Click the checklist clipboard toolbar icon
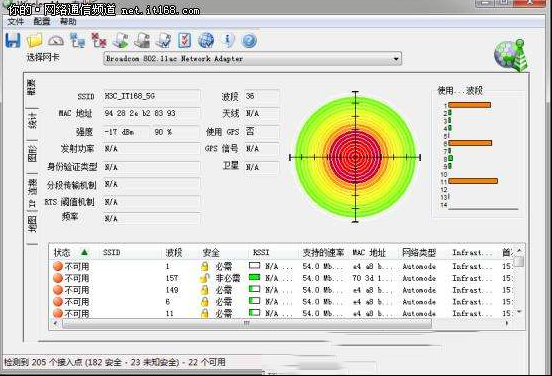The image size is (552, 376). click(x=184, y=40)
